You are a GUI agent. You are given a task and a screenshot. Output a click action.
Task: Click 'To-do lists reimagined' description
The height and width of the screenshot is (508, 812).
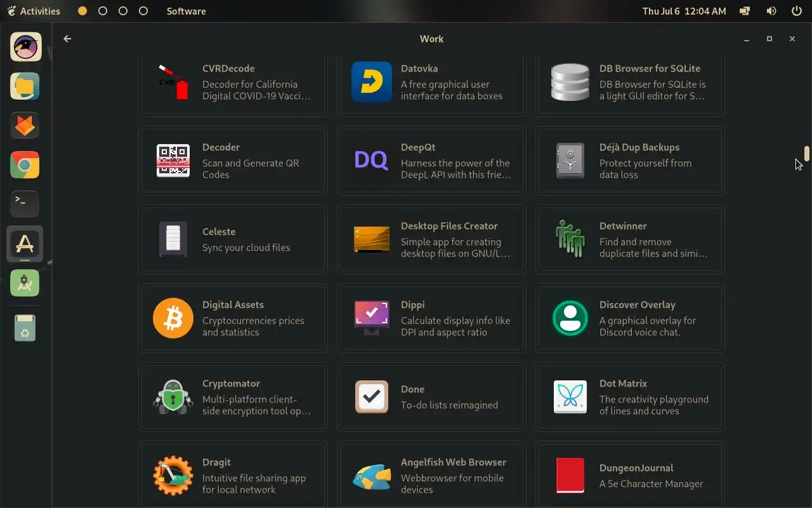coord(449,405)
